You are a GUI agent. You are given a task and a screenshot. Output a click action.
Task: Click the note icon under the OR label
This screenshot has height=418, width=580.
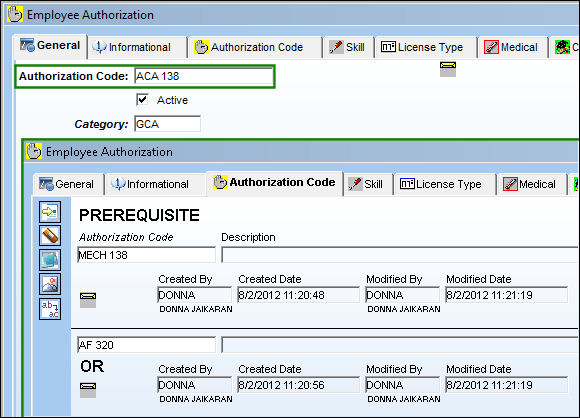88,390
